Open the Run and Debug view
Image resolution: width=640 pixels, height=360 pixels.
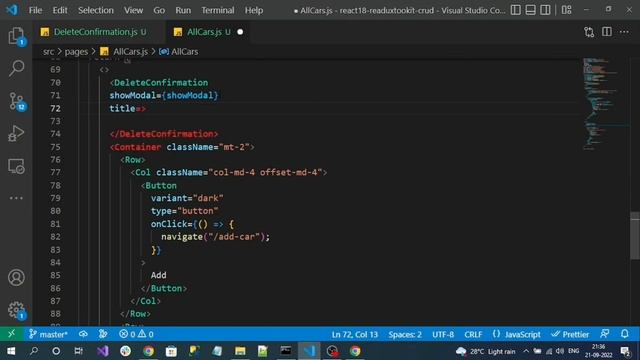coord(16,133)
